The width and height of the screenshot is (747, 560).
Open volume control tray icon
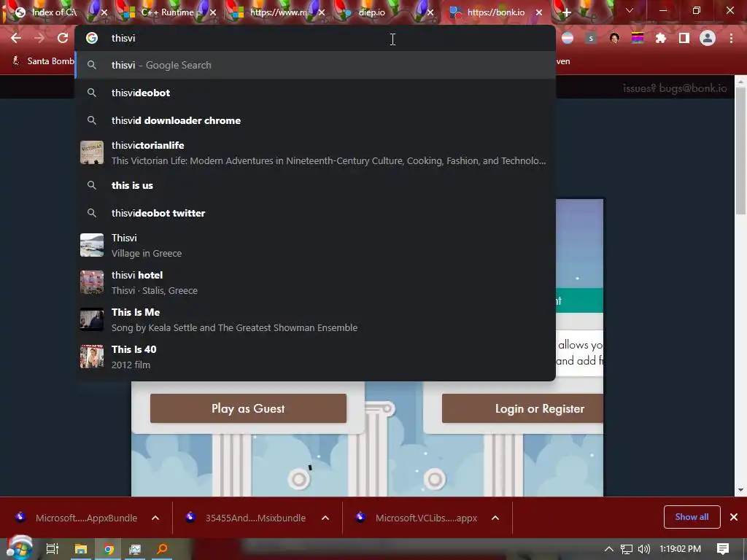click(643, 549)
